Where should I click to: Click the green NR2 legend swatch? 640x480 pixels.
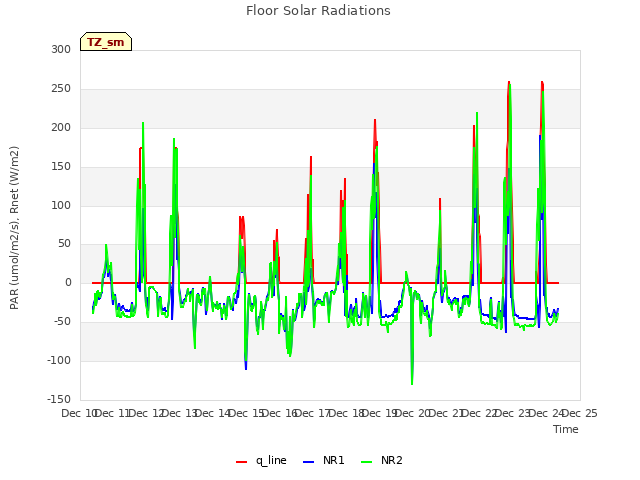367,462
